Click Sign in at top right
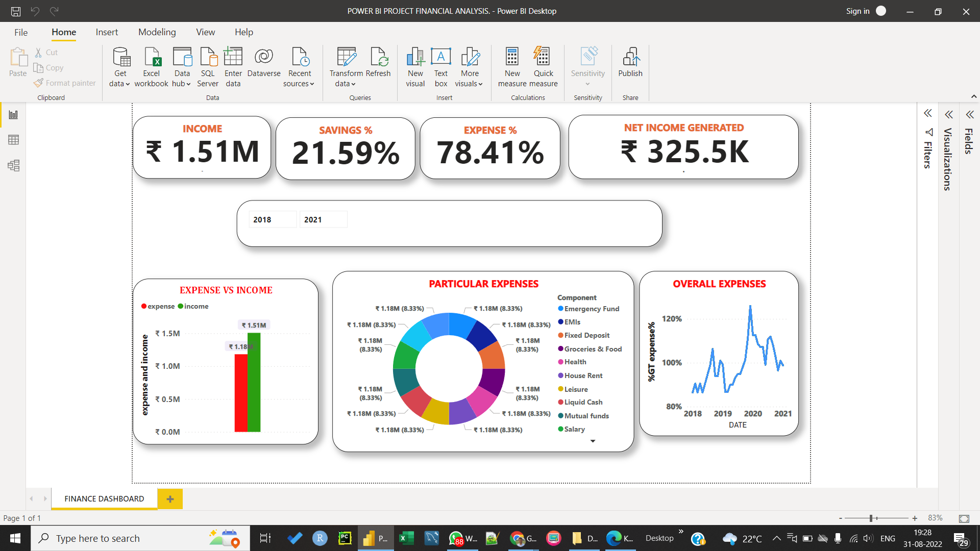Screen dimensions: 980x551 pos(857,11)
